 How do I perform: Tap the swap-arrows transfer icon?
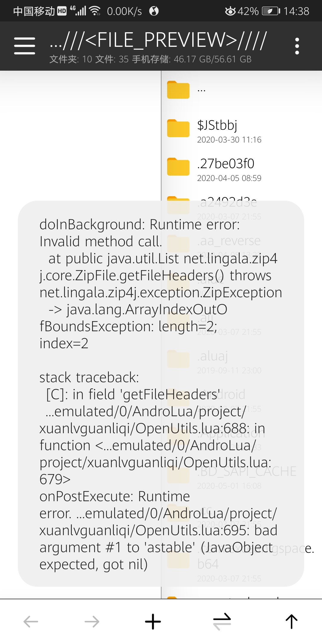point(222,621)
